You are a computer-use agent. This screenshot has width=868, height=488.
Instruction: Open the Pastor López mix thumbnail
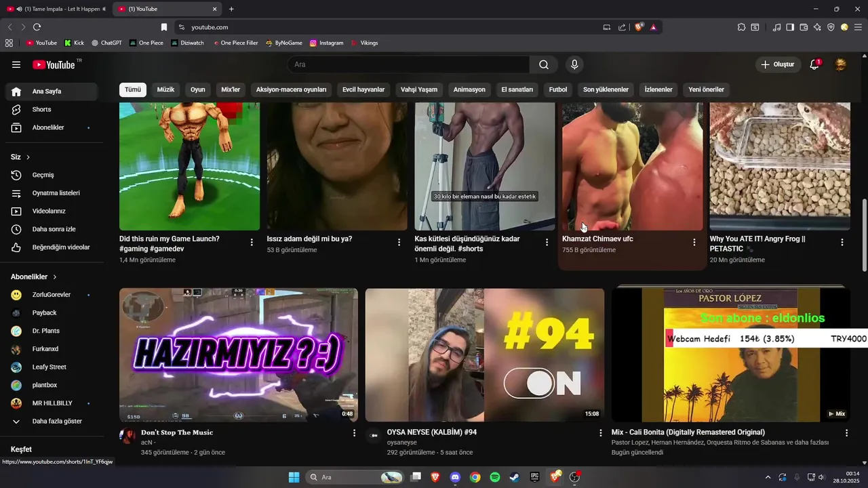[731, 355]
